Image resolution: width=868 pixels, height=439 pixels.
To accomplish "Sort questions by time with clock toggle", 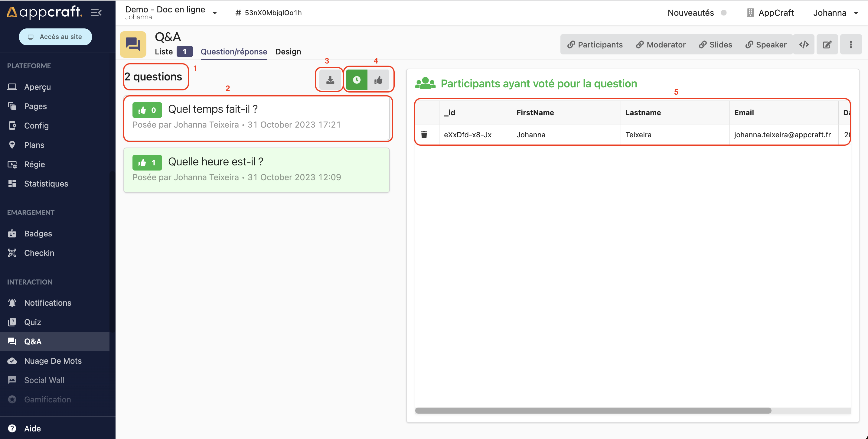I will [x=357, y=80].
